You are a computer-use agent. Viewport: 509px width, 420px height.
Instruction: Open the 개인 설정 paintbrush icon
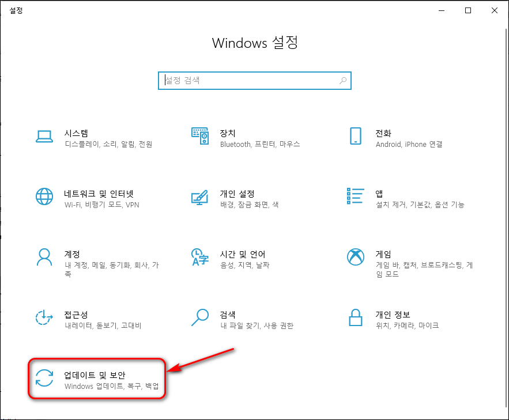(x=199, y=197)
